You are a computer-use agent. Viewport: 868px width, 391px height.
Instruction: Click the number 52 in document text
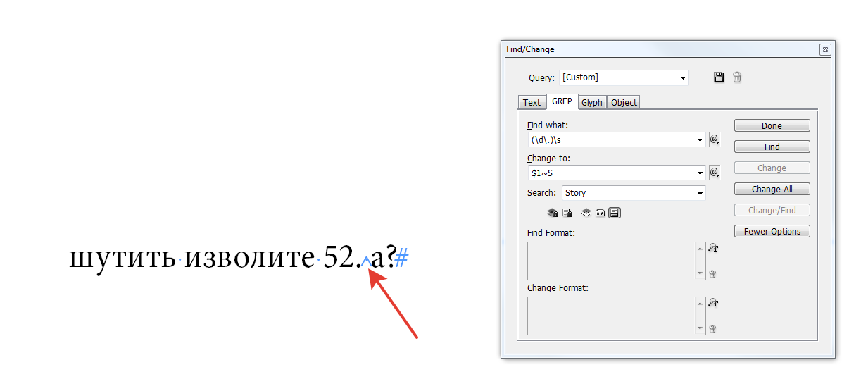point(339,259)
